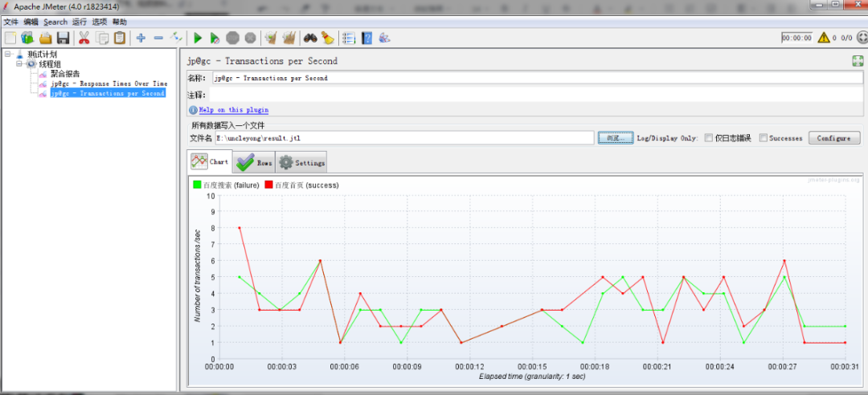The height and width of the screenshot is (395, 868).
Task: Cut the selected element with the scissors
Action: [x=84, y=38]
